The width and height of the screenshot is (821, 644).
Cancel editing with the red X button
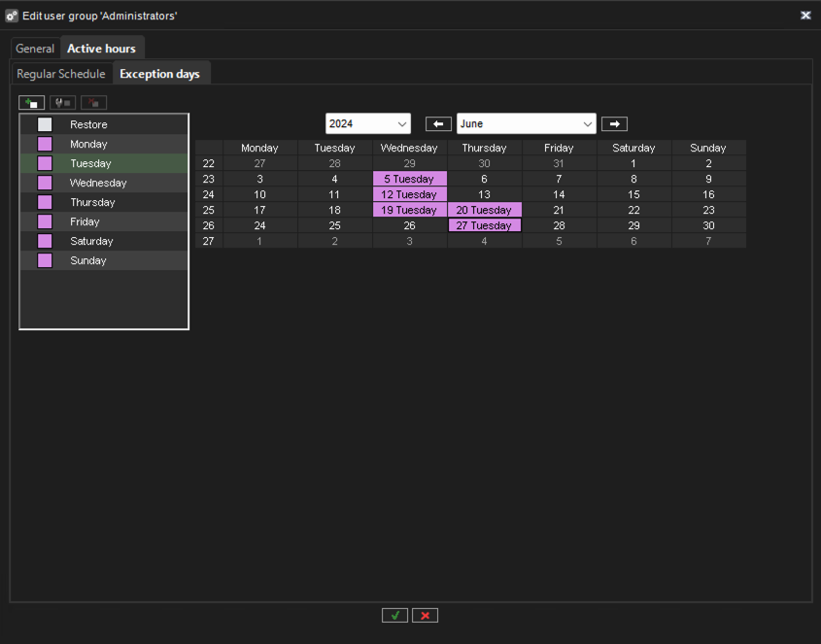(425, 615)
